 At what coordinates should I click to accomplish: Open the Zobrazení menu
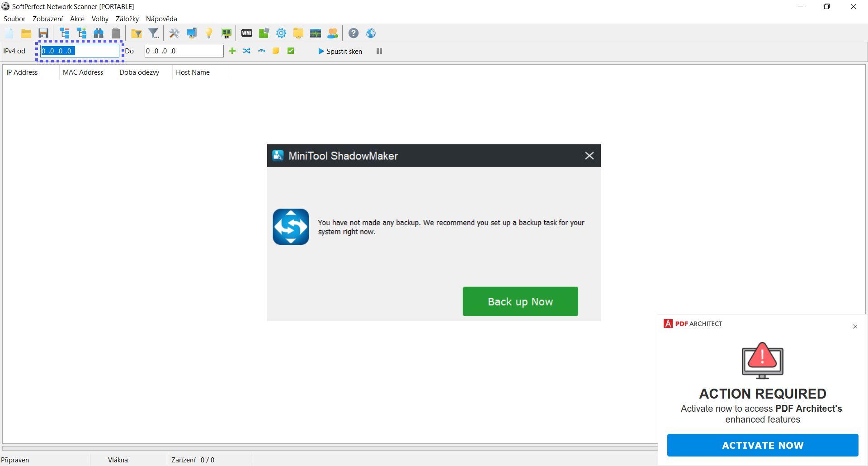point(47,19)
